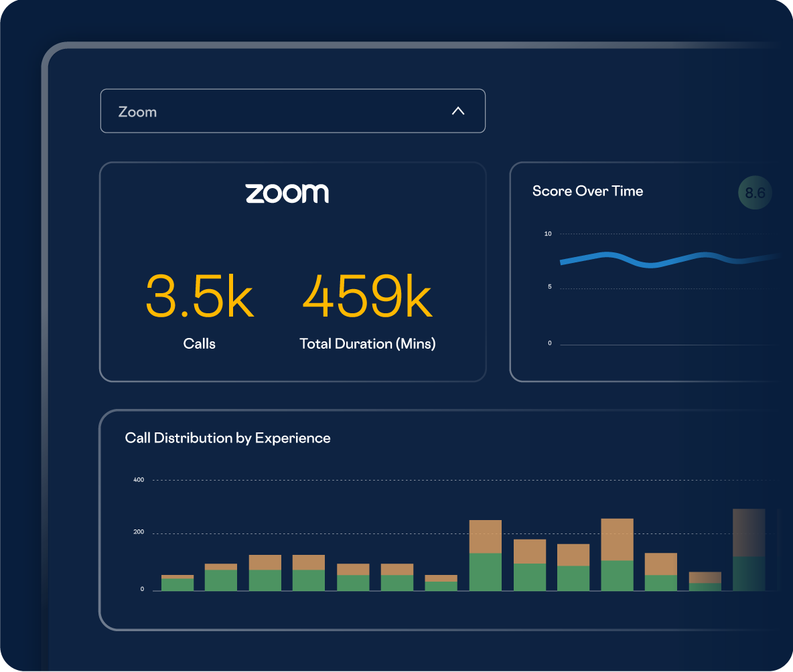793x672 pixels.
Task: Select the first bar in the distribution chart
Action: click(177, 584)
